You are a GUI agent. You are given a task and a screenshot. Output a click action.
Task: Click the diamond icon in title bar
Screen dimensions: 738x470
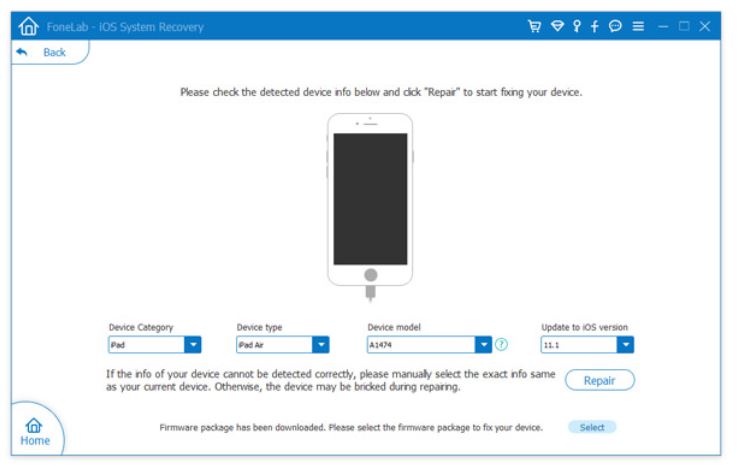557,26
